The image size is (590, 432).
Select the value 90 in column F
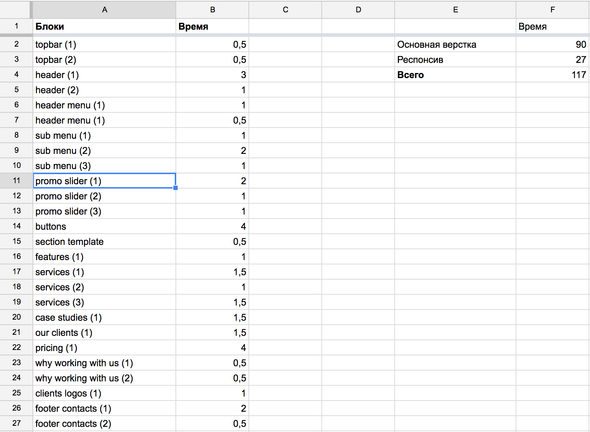pyautogui.click(x=553, y=44)
